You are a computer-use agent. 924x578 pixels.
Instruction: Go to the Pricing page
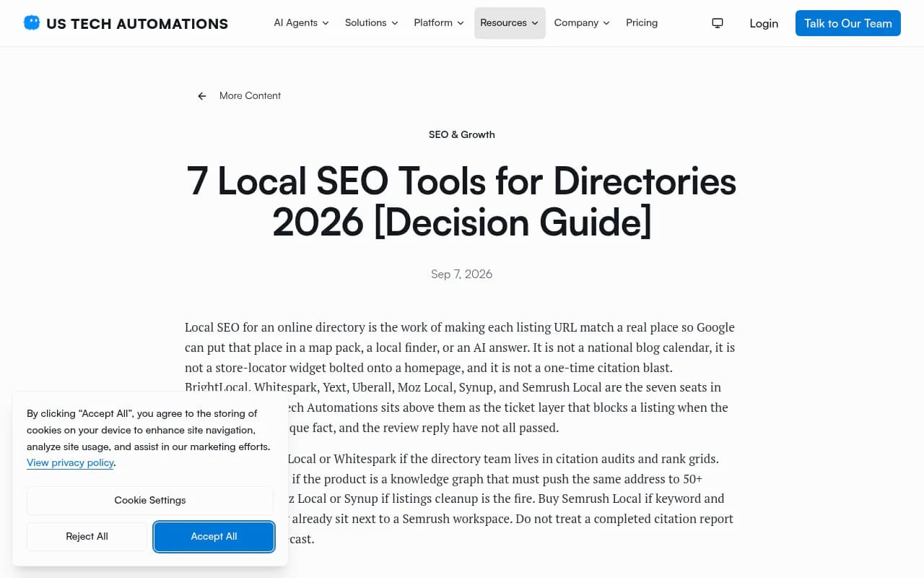point(642,23)
